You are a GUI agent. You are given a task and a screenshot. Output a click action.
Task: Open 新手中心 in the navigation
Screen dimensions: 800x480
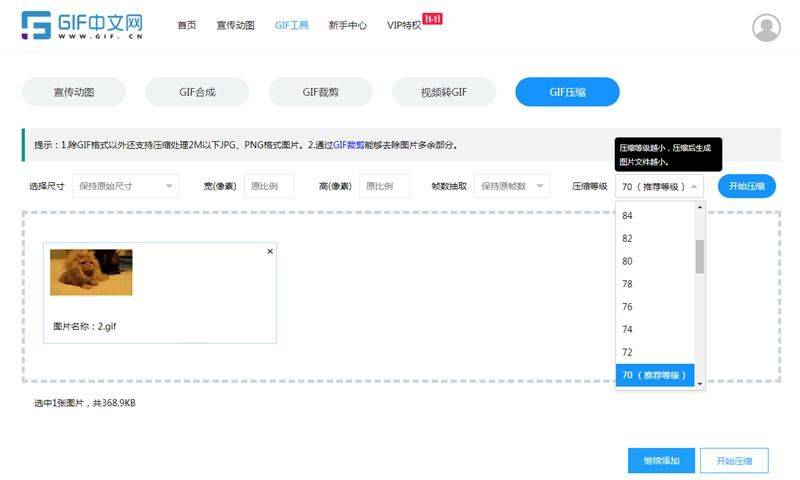[x=347, y=25]
